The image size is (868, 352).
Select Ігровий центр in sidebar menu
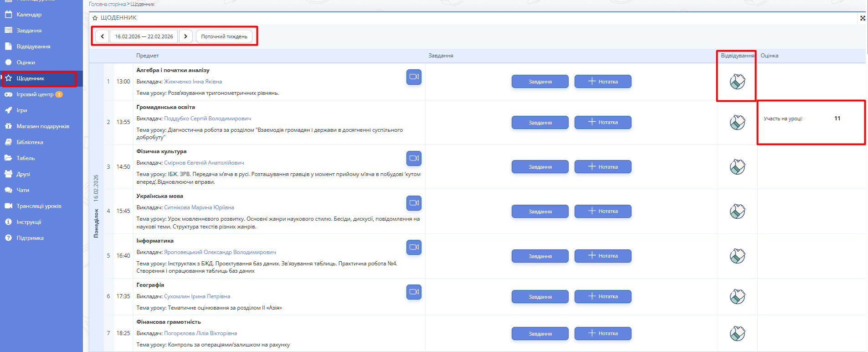[x=35, y=94]
